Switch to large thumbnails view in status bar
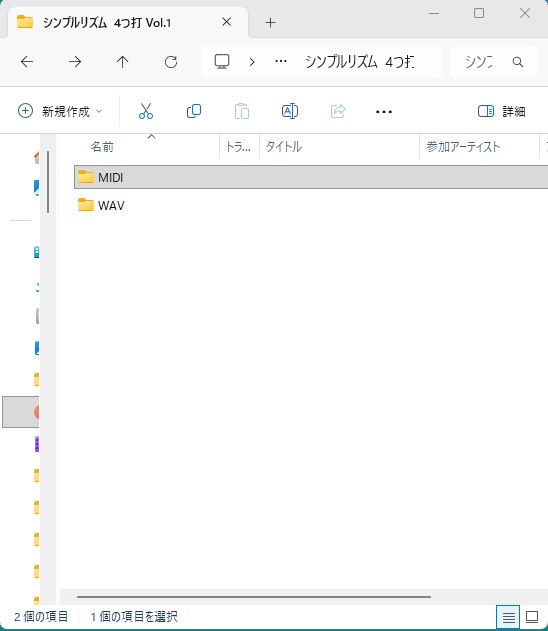The width and height of the screenshot is (548, 631). coord(532,617)
